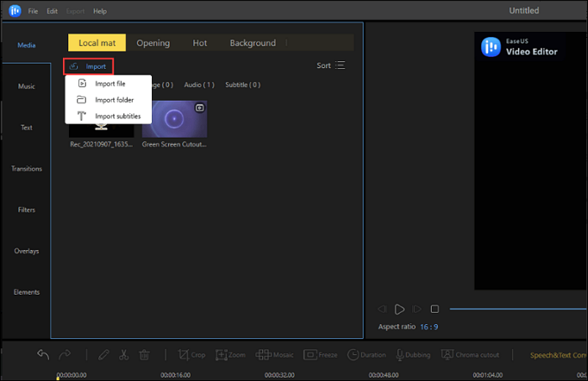Open the Mosaic tool
Screen dimensions: 588x381
coord(276,355)
